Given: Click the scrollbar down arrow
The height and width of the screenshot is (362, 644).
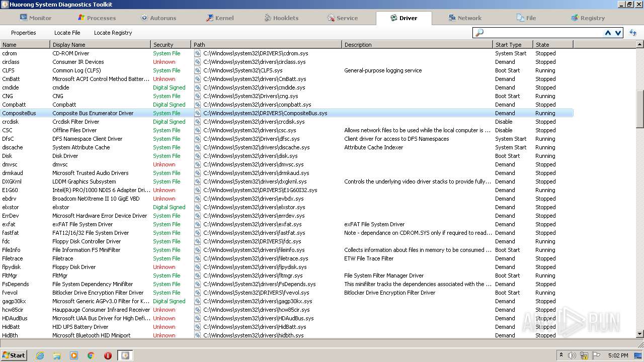Looking at the screenshot, I should (640, 334).
